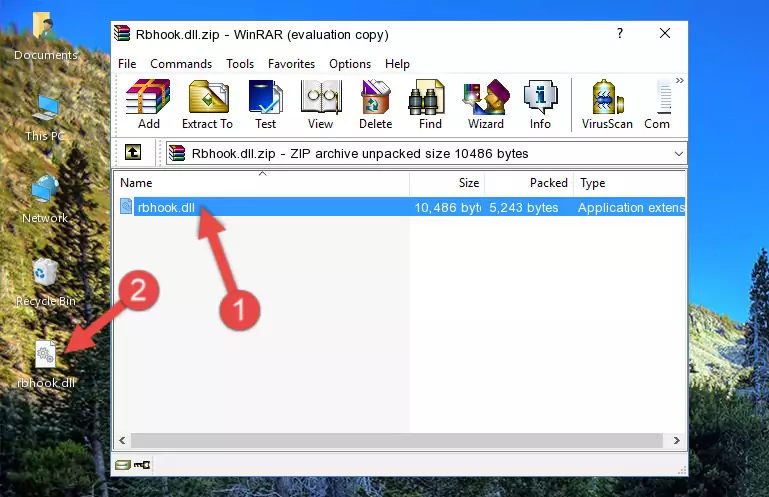Select the Network desktop icon
Image resolution: width=769 pixels, height=497 pixels.
click(45, 200)
